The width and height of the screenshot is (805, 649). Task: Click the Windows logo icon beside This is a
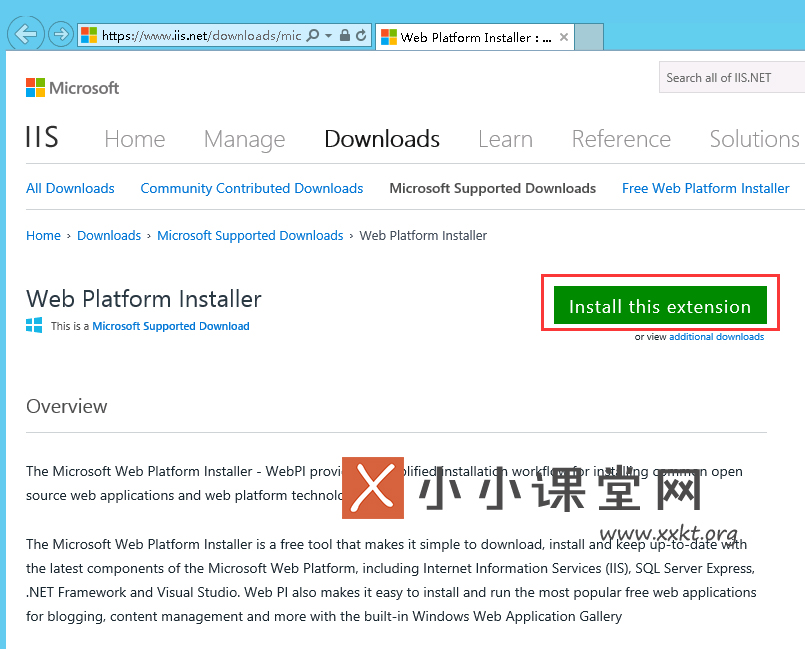click(34, 325)
